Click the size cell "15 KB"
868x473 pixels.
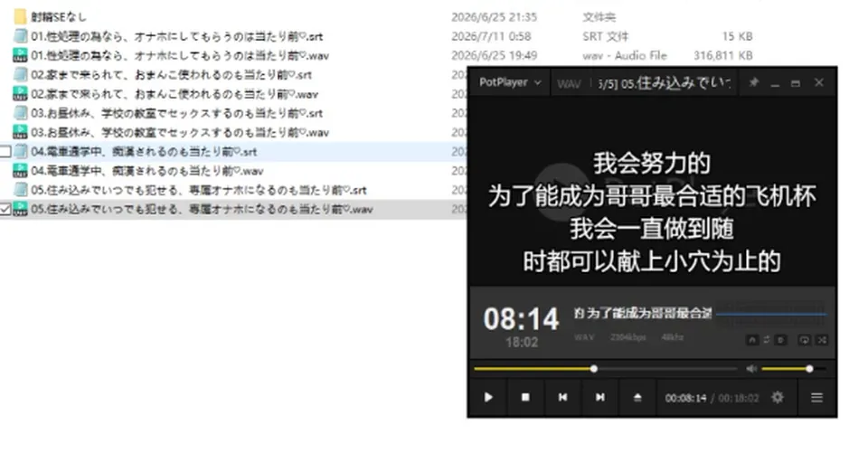[737, 36]
